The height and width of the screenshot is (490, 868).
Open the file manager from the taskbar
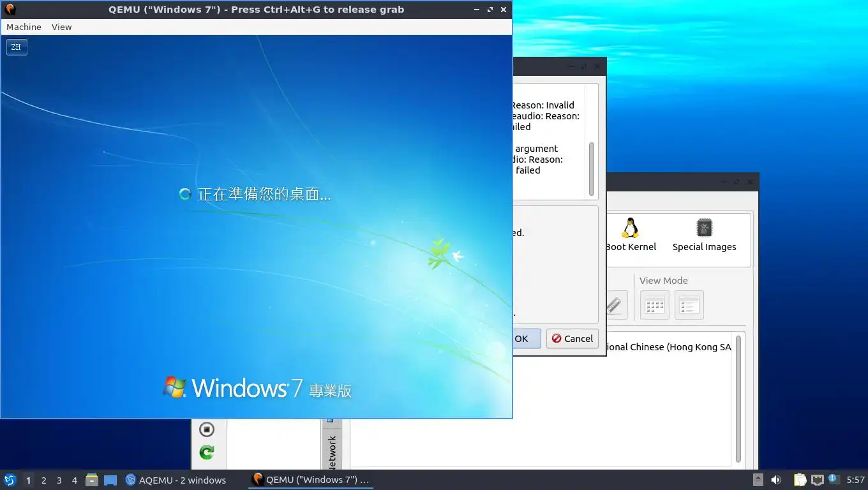coord(92,480)
